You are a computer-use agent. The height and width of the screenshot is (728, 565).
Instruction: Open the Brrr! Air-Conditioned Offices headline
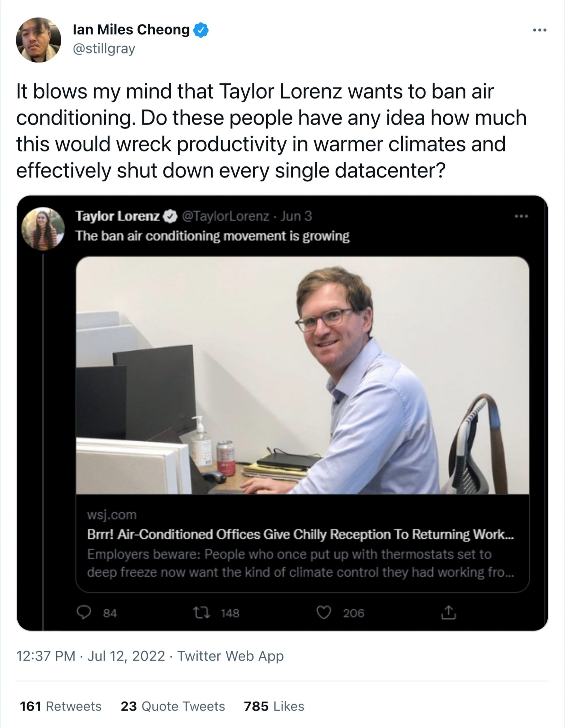pyautogui.click(x=300, y=534)
